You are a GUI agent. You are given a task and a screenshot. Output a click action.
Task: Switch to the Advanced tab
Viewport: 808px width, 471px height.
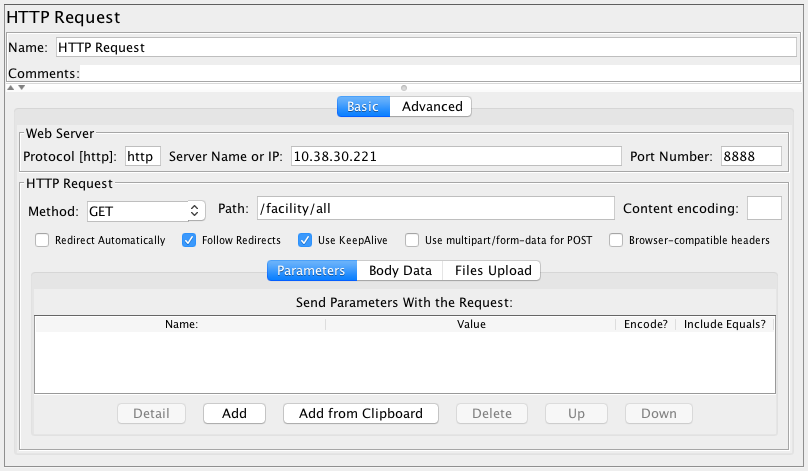431,107
